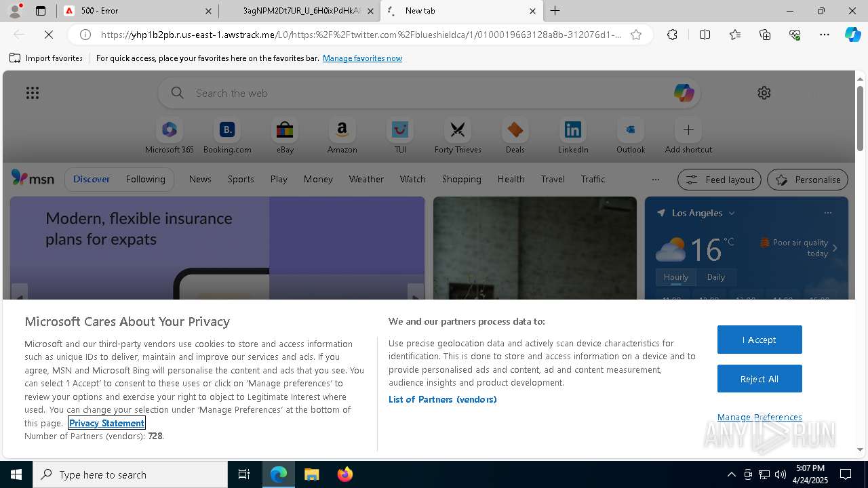The height and width of the screenshot is (488, 868).
Task: Open Settings and more ellipsis menu
Action: point(825,35)
